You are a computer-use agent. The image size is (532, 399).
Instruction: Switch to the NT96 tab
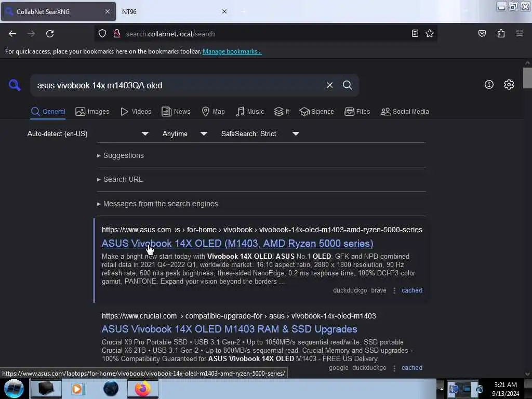[173, 11]
